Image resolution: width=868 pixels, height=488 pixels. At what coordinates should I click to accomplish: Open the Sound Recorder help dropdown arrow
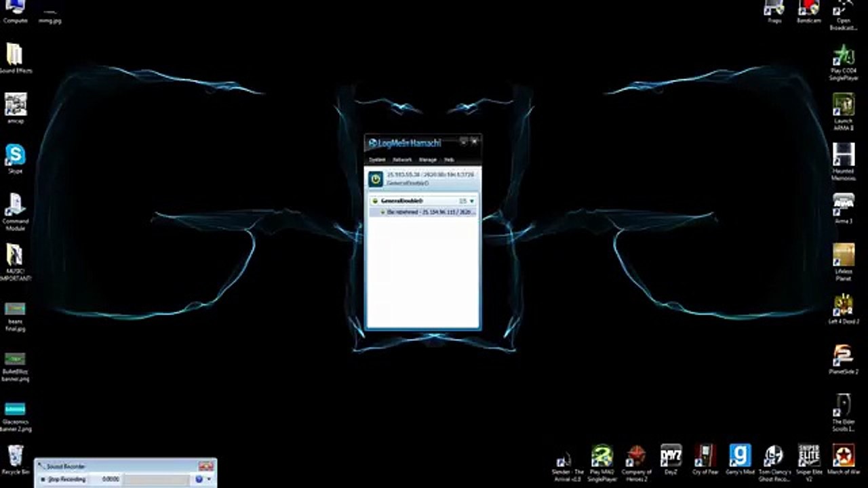(x=208, y=479)
